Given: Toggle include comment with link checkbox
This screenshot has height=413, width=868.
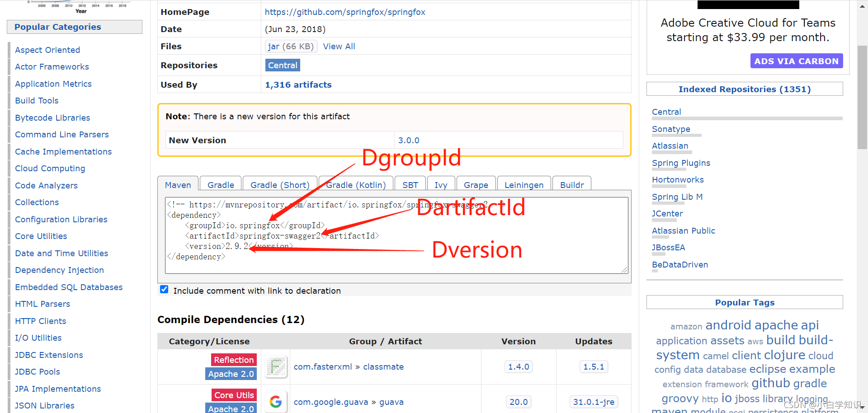Looking at the screenshot, I should click(164, 290).
